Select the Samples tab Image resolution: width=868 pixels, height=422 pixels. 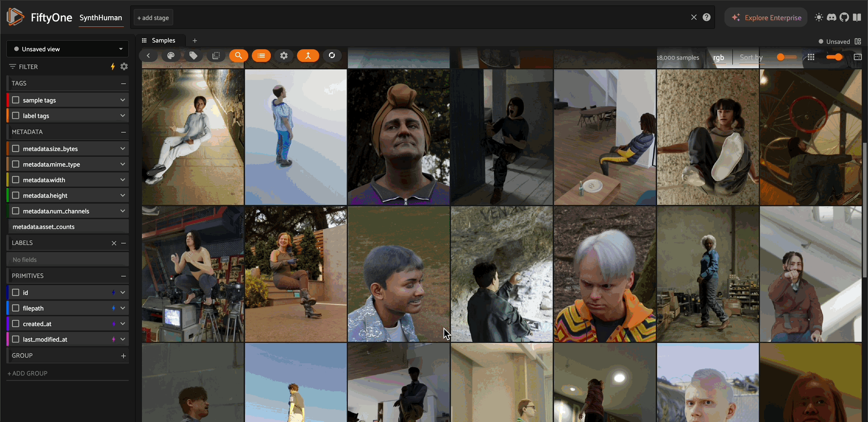pyautogui.click(x=163, y=41)
